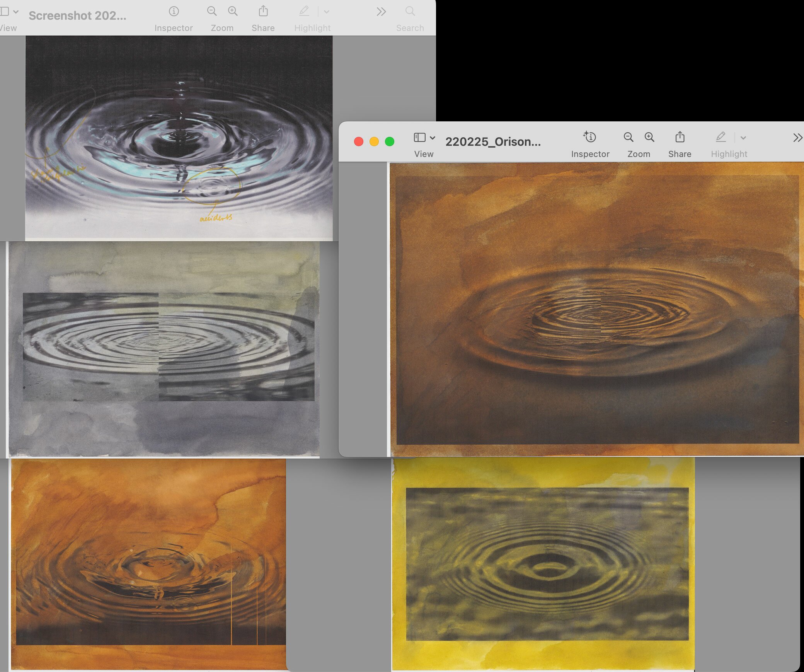Zoom out in the Screenshot window
Viewport: 804px width, 672px height.
pos(212,11)
